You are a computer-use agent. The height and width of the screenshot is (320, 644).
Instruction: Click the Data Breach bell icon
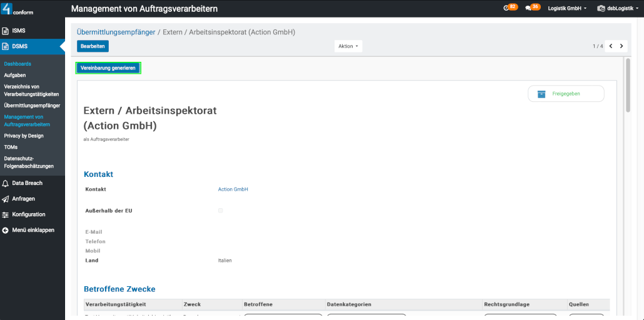(x=6, y=183)
